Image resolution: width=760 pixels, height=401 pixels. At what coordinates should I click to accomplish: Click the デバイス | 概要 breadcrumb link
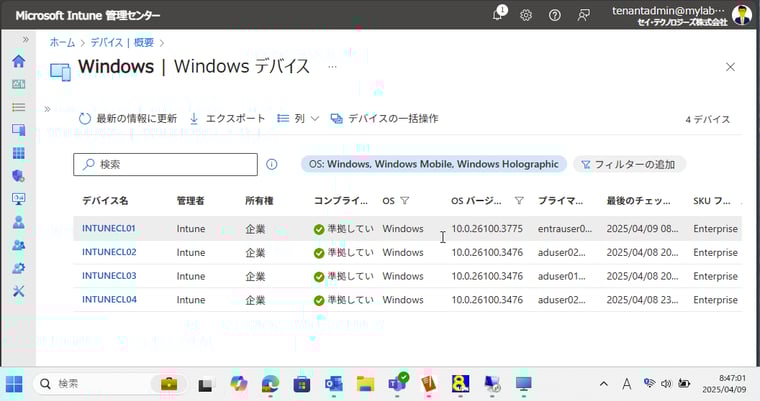[x=122, y=43]
